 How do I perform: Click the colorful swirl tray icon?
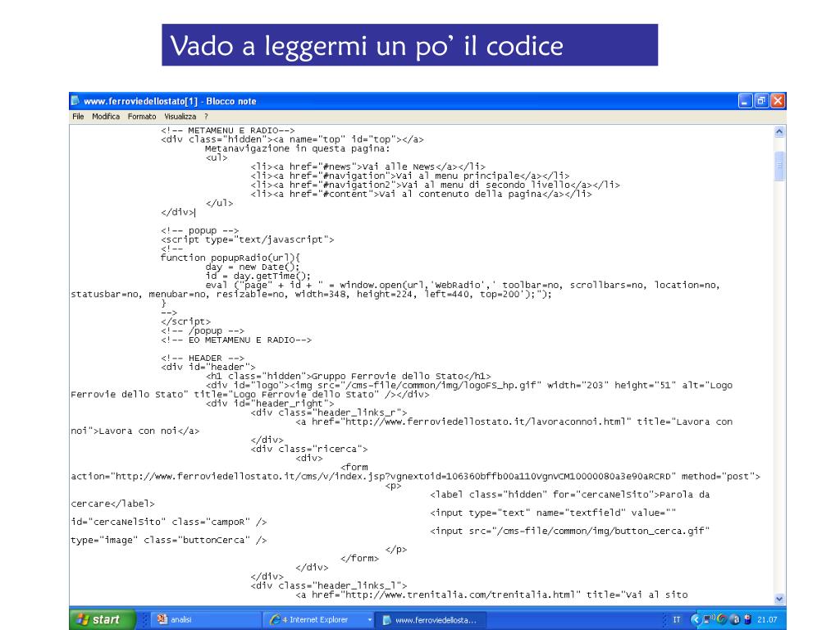pyautogui.click(x=722, y=619)
